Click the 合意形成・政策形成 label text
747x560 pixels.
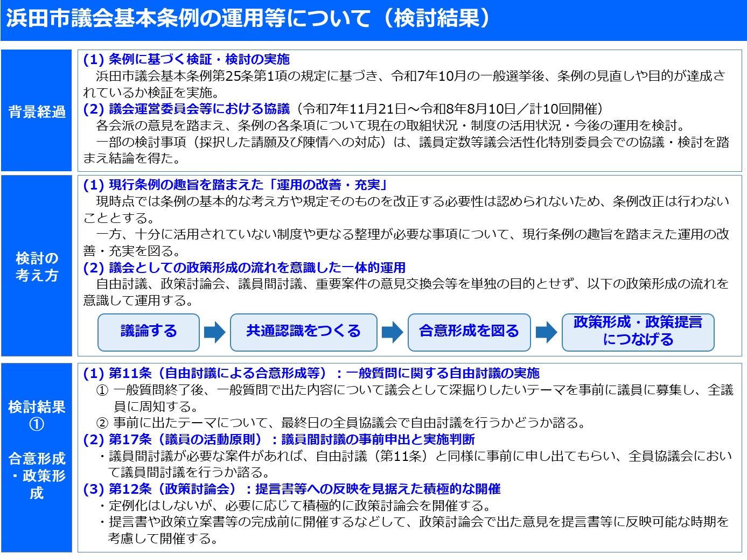[37, 475]
